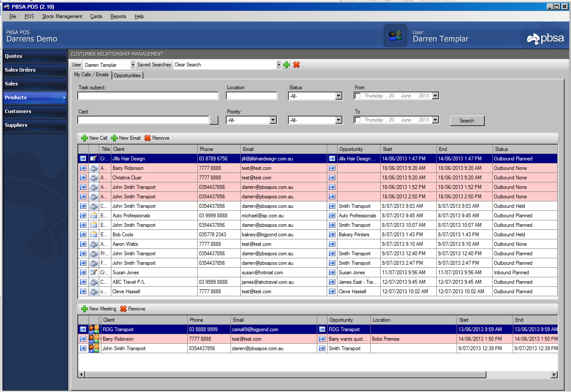Click the note icon in Jills Hair Design row

tap(94, 159)
